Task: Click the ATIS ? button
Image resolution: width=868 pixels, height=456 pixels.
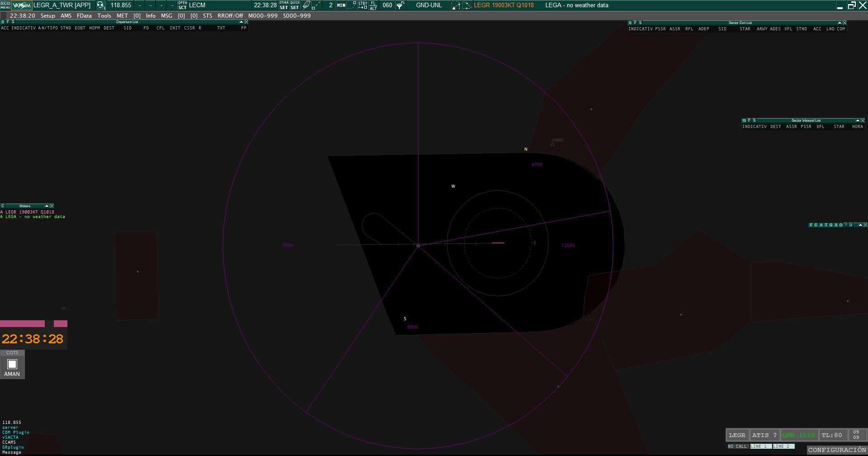Action: [764, 435]
